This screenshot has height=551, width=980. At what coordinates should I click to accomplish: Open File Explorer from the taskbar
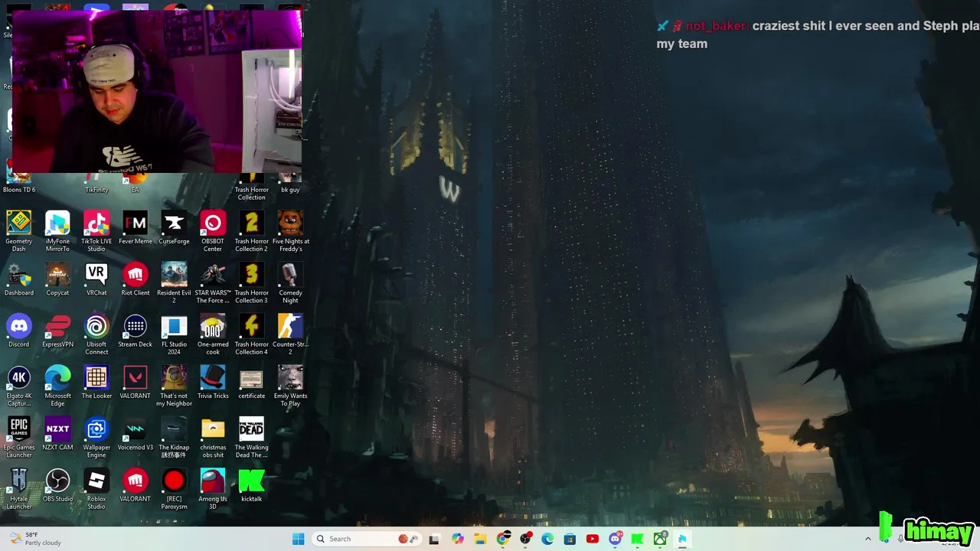click(480, 539)
